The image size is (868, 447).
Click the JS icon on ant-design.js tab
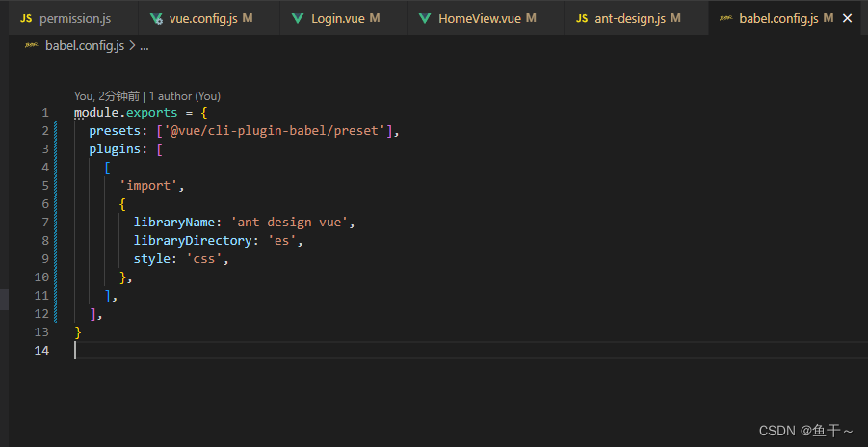point(582,19)
